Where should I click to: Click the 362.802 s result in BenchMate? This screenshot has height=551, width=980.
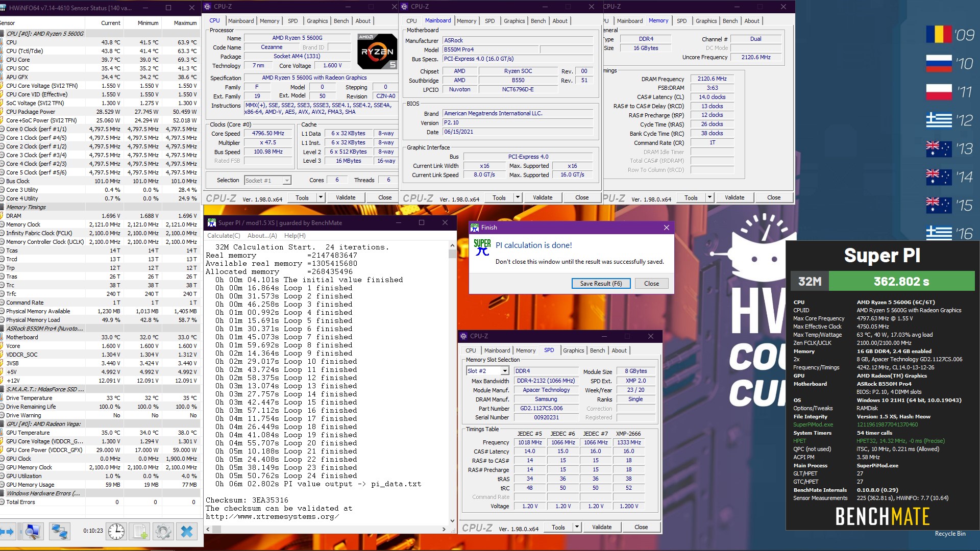click(x=901, y=281)
